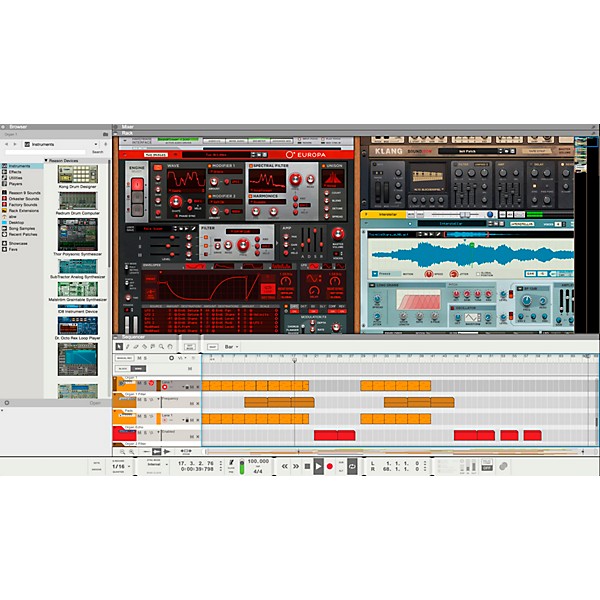The height and width of the screenshot is (600, 600).
Task: Mute the Pads track
Action: [x=139, y=416]
